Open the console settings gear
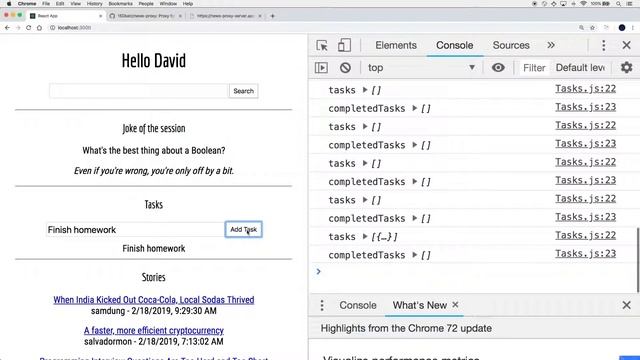The width and height of the screenshot is (640, 360). pos(627,67)
